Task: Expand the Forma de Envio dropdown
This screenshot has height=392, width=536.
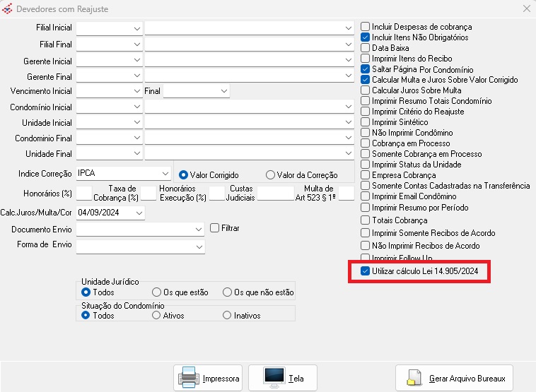Action: pyautogui.click(x=198, y=247)
